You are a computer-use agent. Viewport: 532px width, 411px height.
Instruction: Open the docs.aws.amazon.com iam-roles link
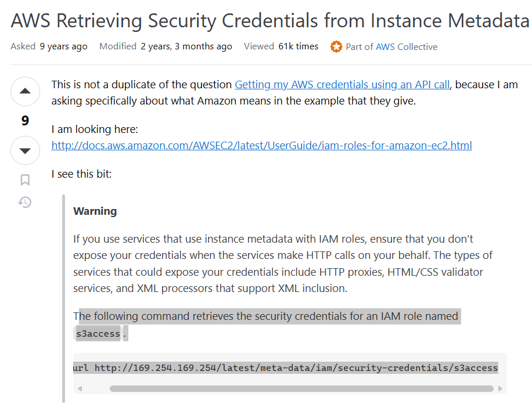pos(261,145)
